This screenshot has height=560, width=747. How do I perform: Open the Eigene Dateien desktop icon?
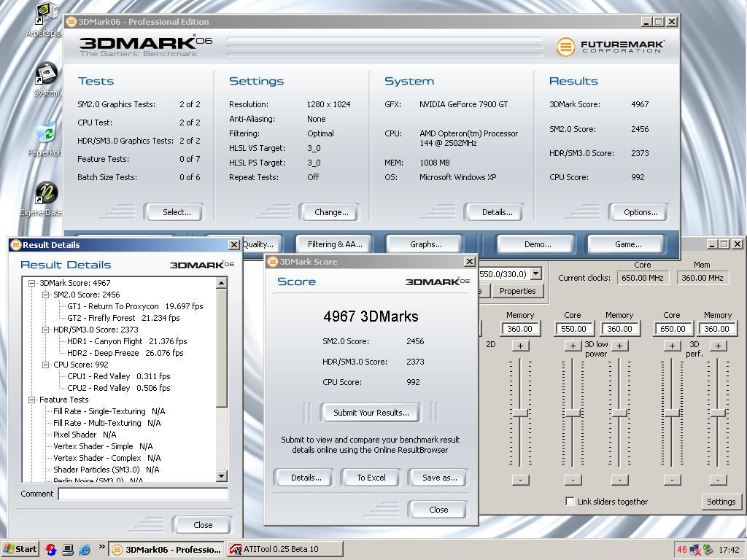47,194
